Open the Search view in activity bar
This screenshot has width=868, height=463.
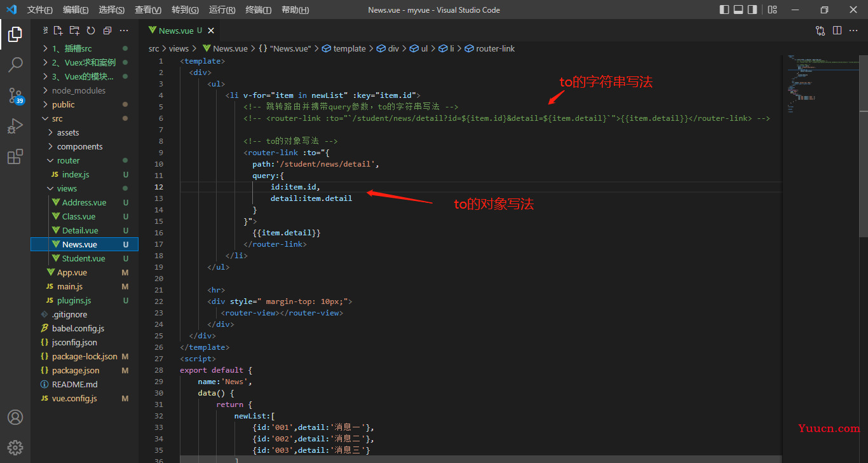click(15, 65)
